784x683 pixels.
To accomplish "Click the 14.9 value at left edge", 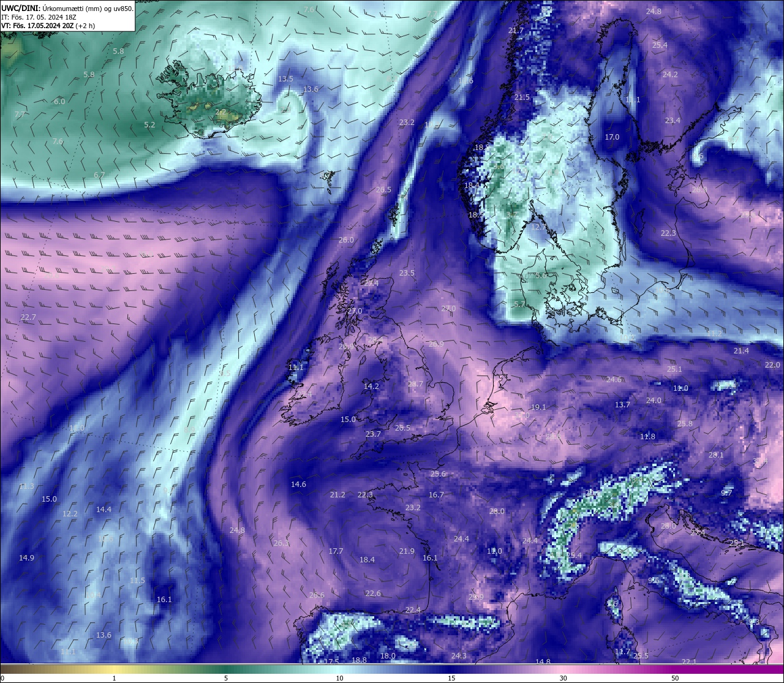I will click(26, 558).
